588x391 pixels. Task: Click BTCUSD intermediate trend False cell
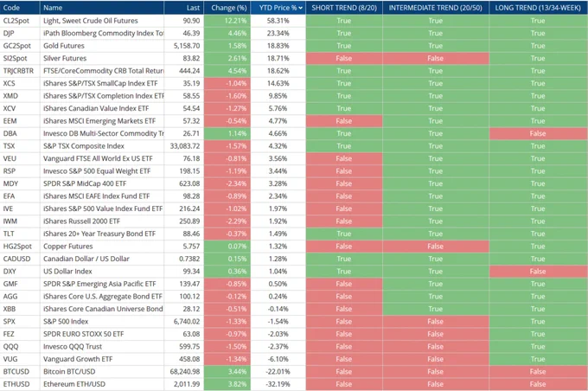pos(436,371)
